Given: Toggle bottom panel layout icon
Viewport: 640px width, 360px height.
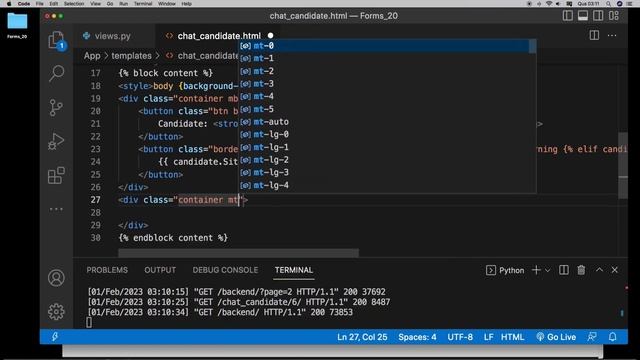Looking at the screenshot, I should click(x=583, y=16).
